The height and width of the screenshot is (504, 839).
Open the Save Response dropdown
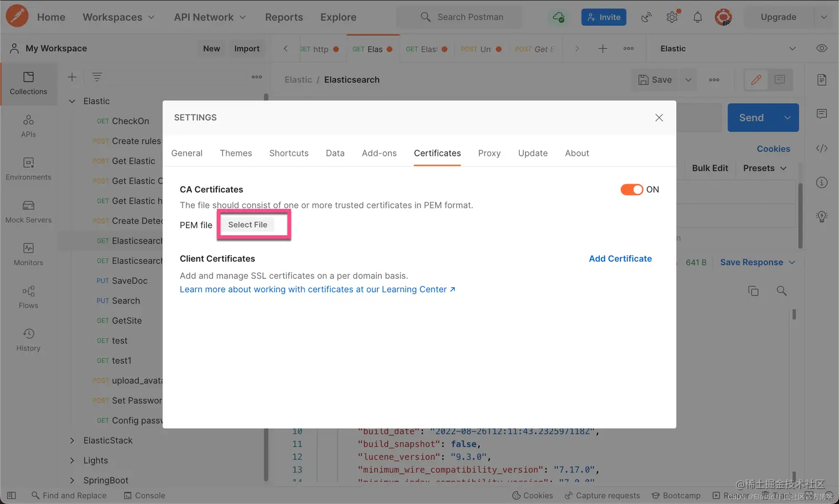[x=757, y=262]
